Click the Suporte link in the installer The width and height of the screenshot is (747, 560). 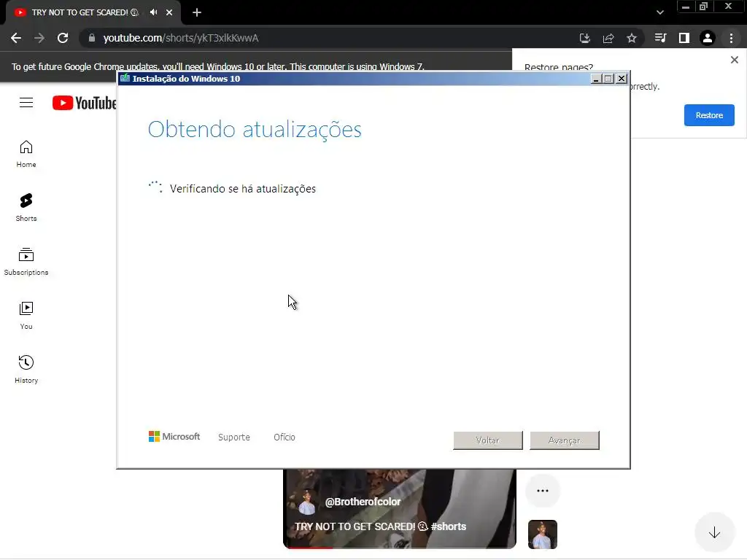pos(234,437)
